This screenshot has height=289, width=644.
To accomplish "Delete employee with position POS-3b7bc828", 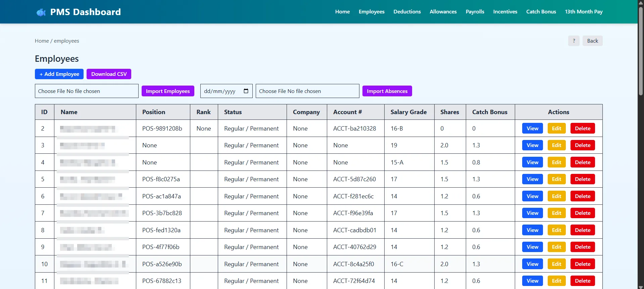I will 583,213.
